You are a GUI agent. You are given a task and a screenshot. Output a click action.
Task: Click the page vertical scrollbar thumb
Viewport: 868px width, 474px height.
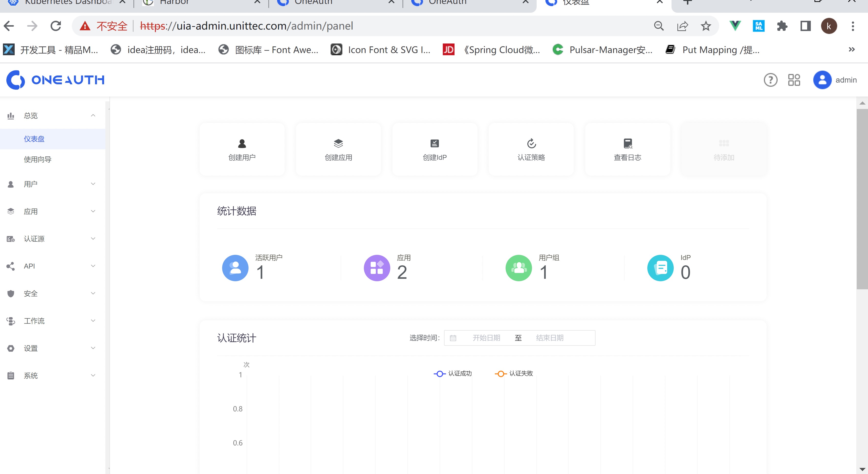click(862, 199)
